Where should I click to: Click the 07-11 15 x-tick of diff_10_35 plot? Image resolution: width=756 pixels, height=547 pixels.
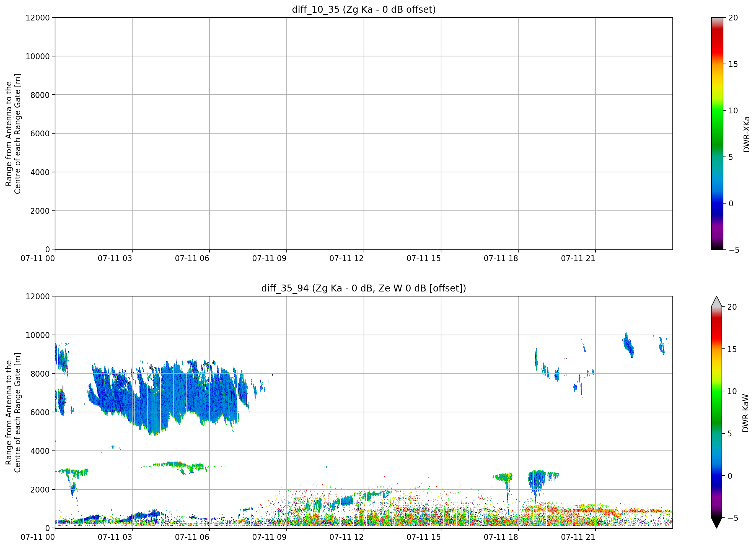click(x=424, y=259)
